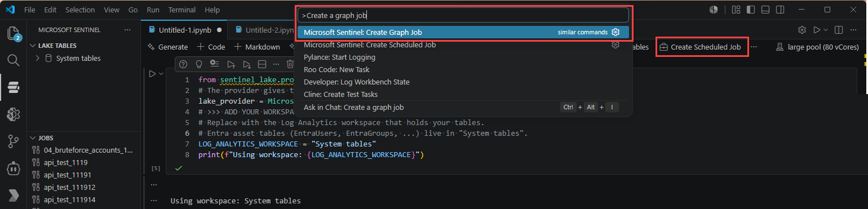Open the View menu
The image size is (868, 209).
(x=112, y=10)
